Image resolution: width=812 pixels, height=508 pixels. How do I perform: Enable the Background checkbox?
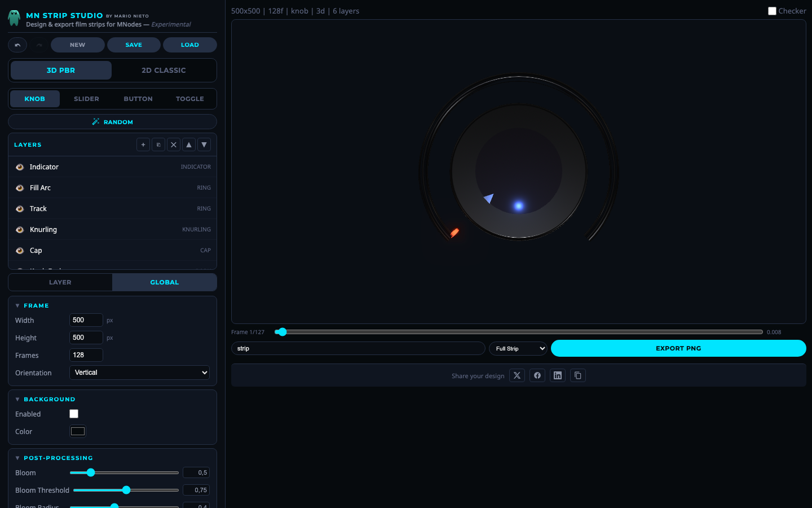point(74,414)
